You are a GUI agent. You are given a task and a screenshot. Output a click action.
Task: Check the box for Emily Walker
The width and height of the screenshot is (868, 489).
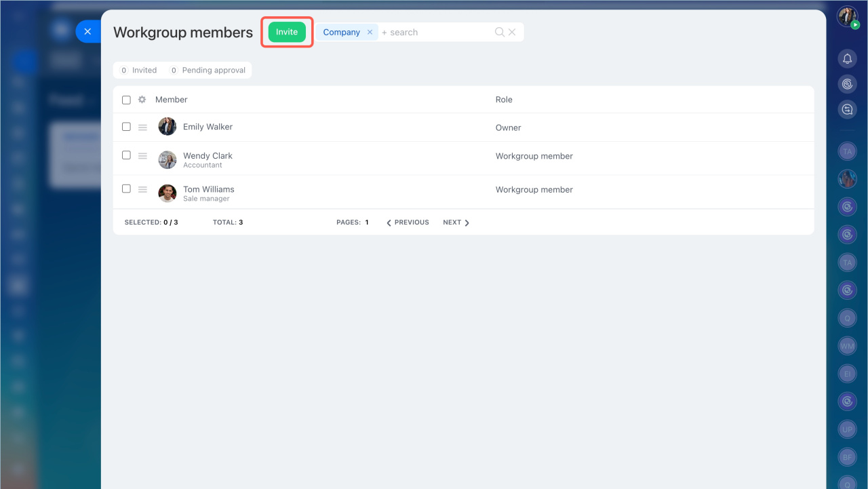[126, 127]
